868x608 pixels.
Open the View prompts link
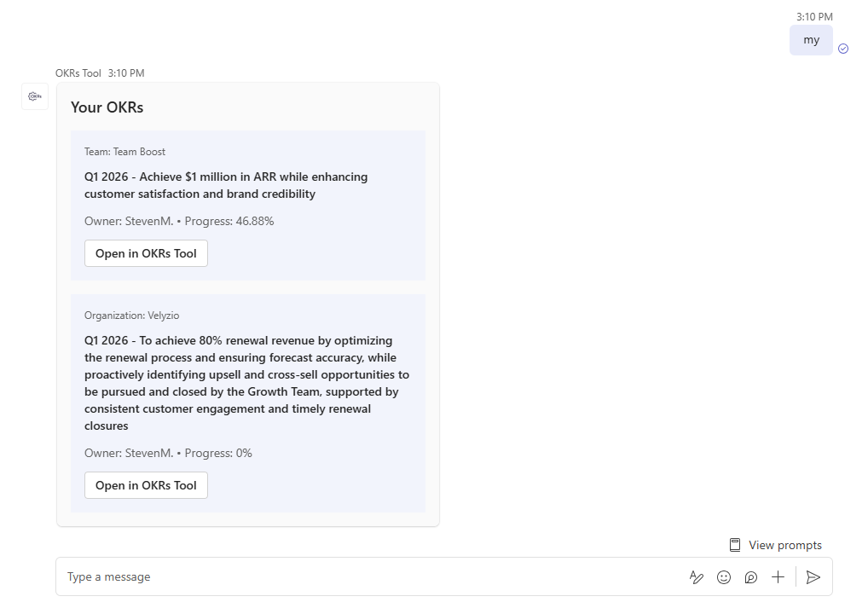[x=784, y=544]
